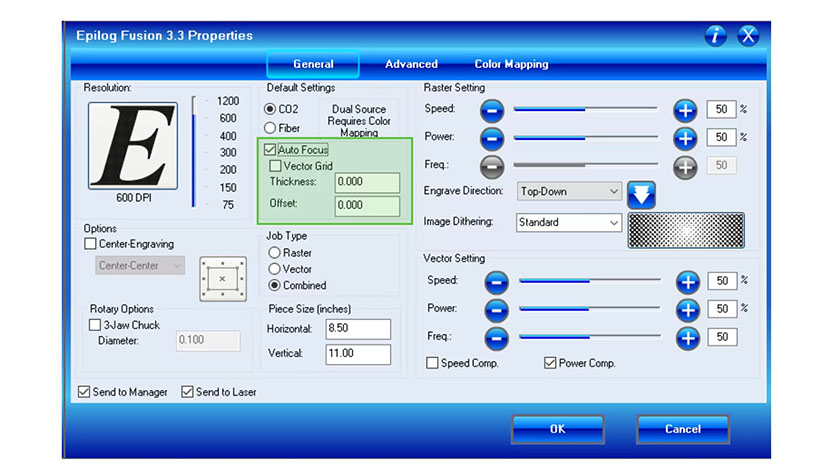Open the Color Mapping tab
This screenshot has width=830, height=473.
point(511,64)
